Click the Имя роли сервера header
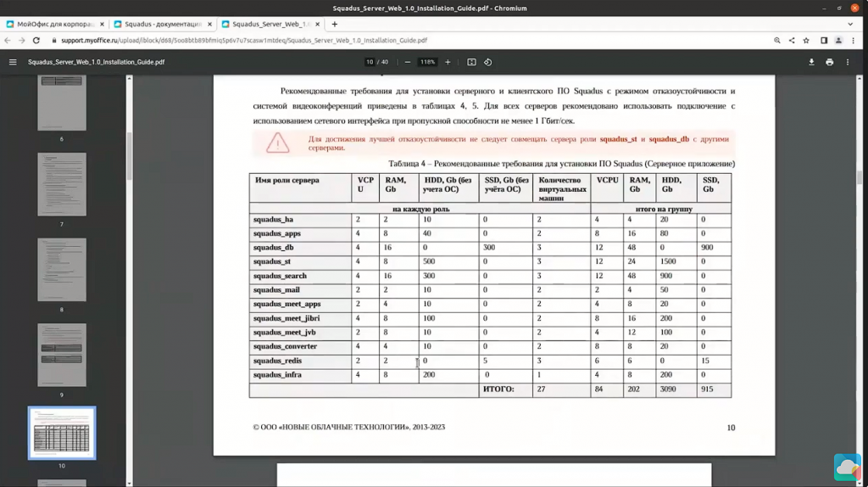This screenshot has width=868, height=487. [287, 181]
